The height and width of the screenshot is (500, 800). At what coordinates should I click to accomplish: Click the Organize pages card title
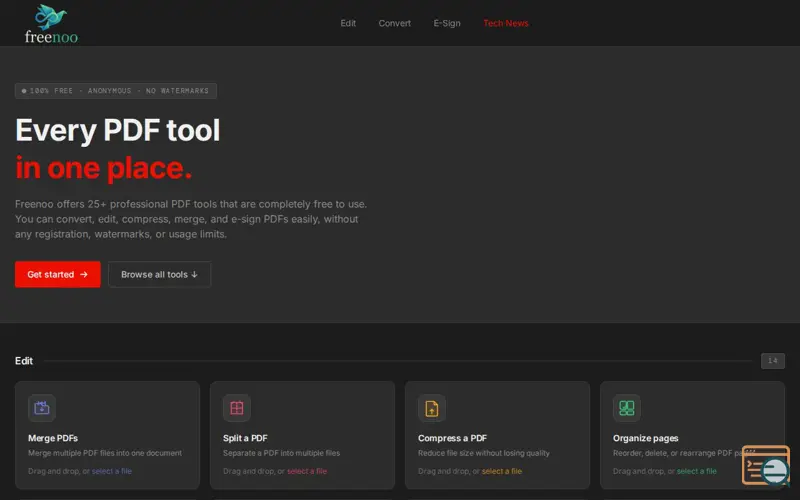645,438
